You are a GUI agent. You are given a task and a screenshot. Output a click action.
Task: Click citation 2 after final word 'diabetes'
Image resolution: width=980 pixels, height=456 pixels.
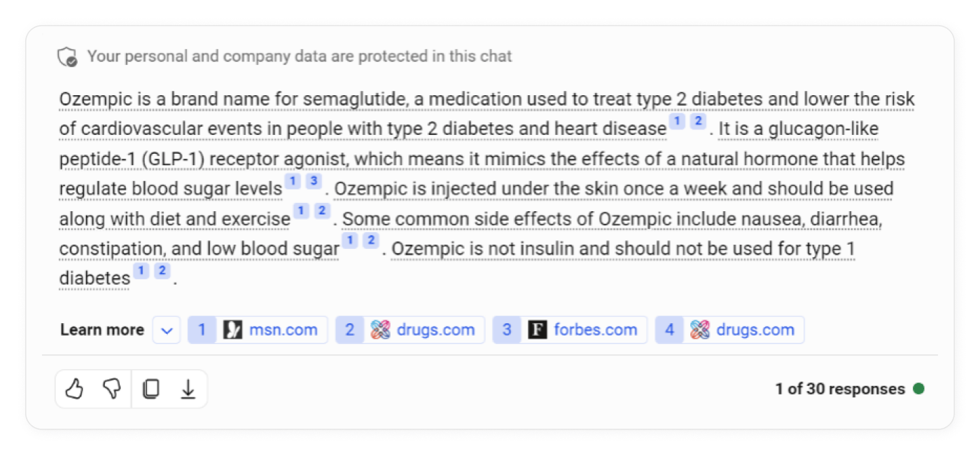pyautogui.click(x=162, y=271)
